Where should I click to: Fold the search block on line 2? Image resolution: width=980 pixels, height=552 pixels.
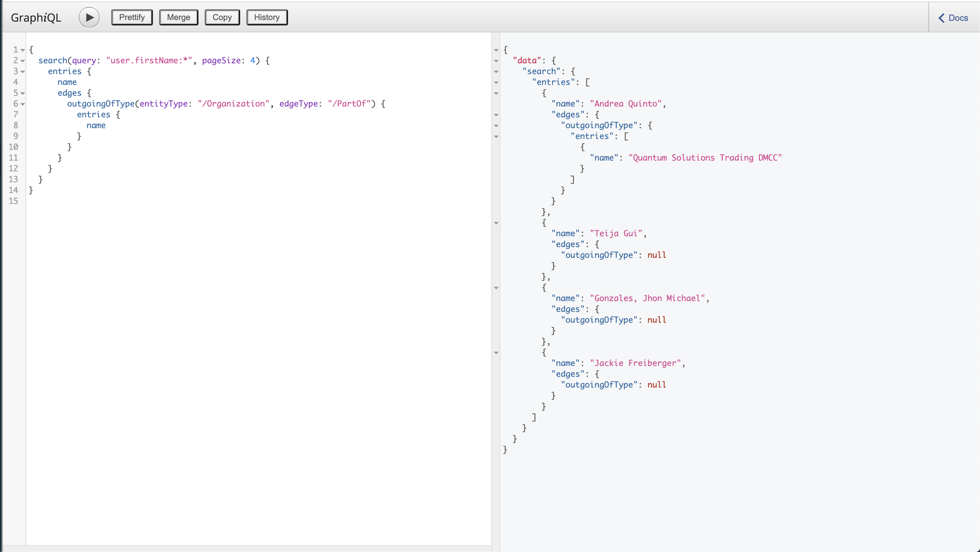click(23, 61)
